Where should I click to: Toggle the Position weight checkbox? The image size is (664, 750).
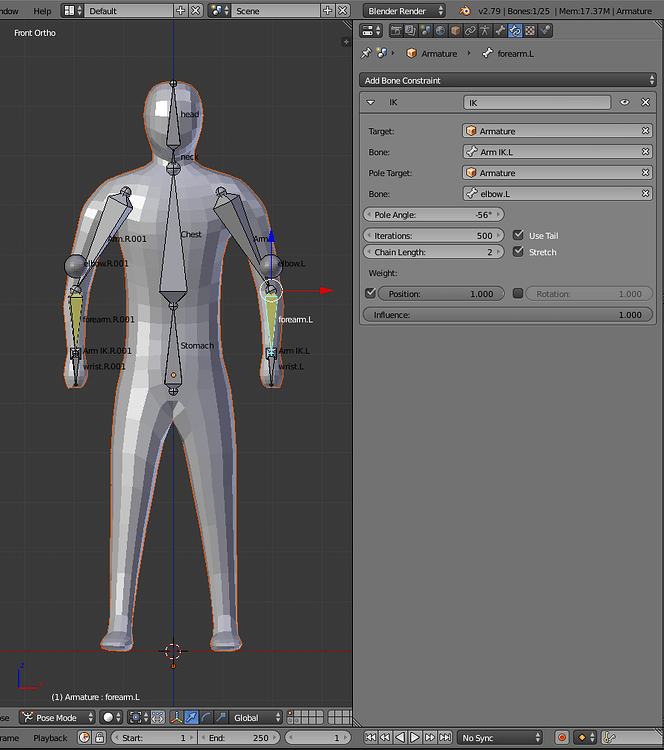click(x=370, y=293)
